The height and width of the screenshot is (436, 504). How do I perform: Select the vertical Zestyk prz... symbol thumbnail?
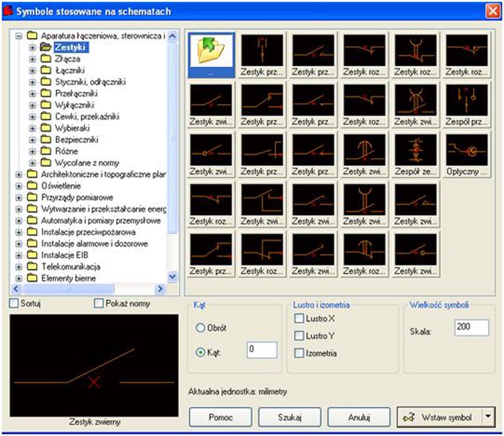262,55
